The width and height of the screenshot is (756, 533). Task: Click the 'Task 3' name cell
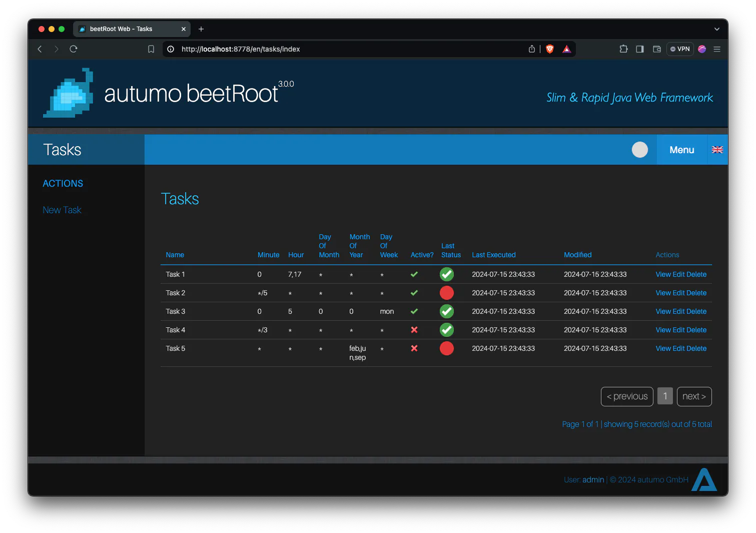point(176,311)
